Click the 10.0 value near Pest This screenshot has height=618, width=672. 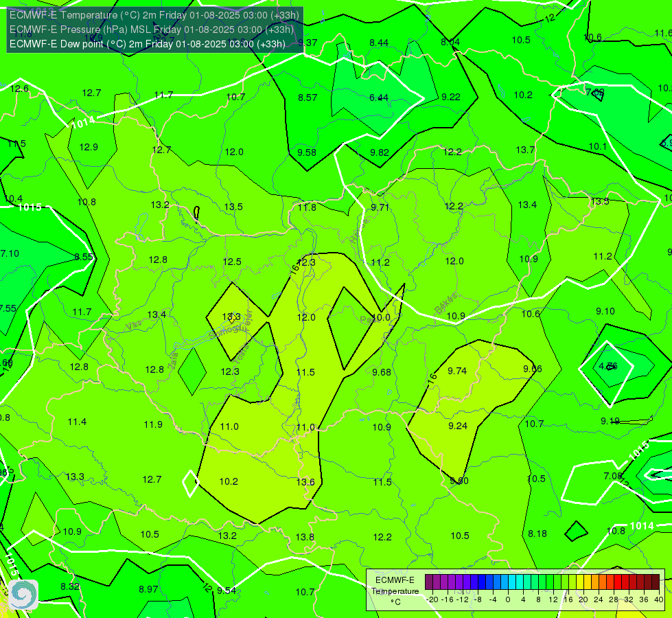coord(381,317)
